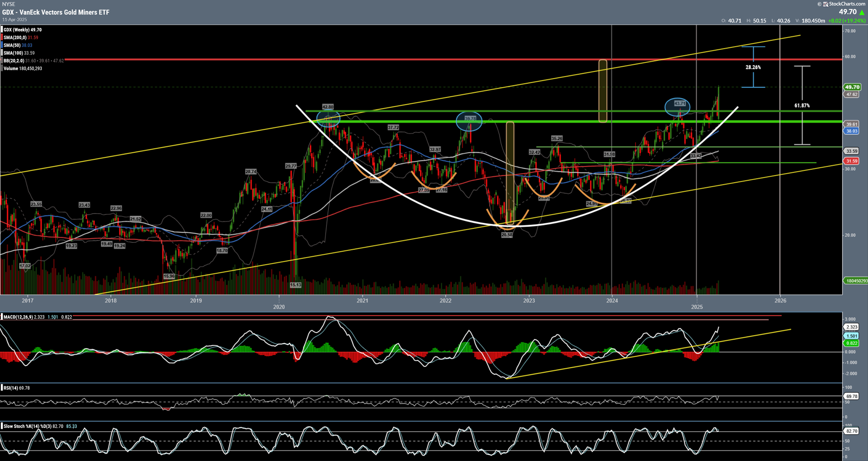Click the 69.78 RSI axis tag

point(852,396)
